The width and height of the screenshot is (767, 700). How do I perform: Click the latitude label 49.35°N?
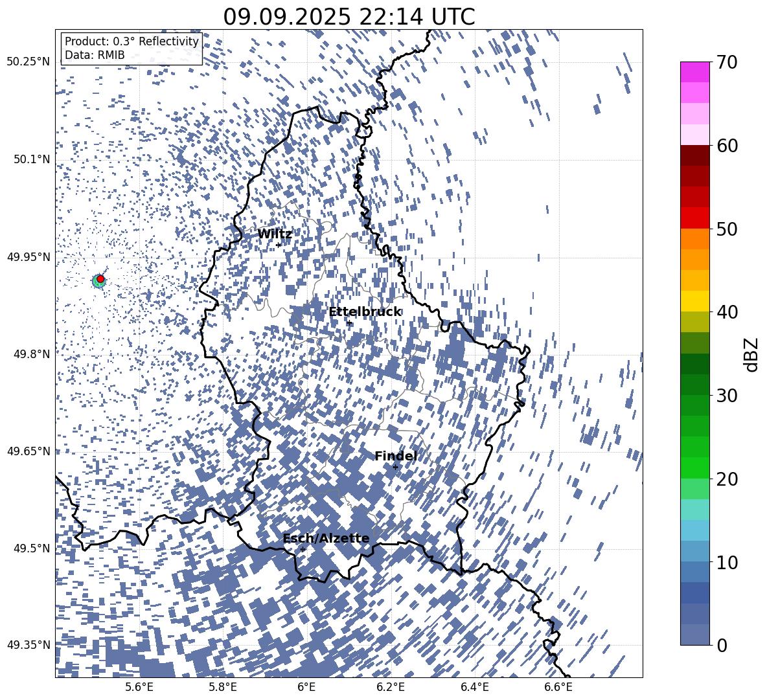click(x=29, y=645)
